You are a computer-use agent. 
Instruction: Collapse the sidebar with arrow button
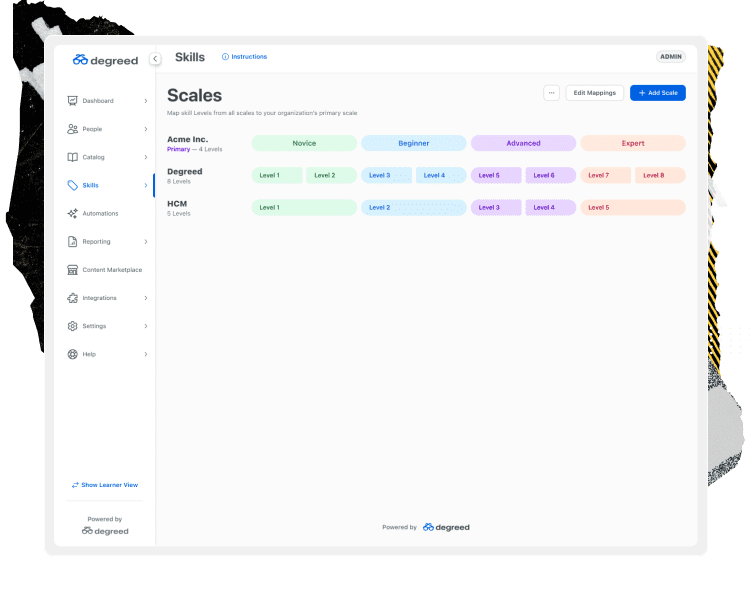pos(155,59)
